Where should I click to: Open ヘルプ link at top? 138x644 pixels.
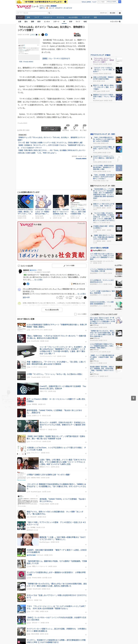[x=94, y=2]
